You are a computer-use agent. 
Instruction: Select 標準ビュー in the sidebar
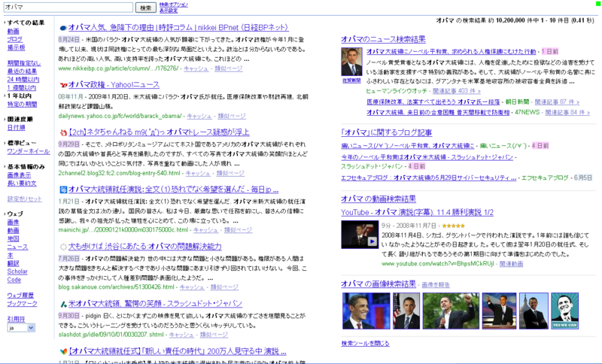22,143
